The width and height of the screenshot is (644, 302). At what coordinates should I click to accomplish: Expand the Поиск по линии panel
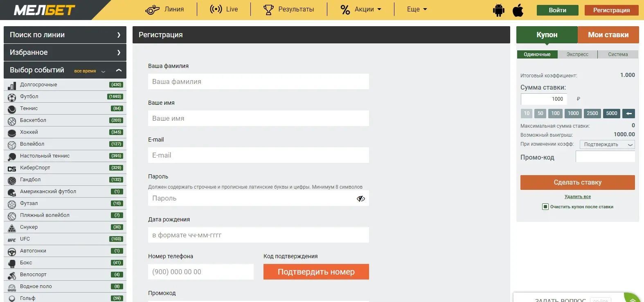(65, 35)
